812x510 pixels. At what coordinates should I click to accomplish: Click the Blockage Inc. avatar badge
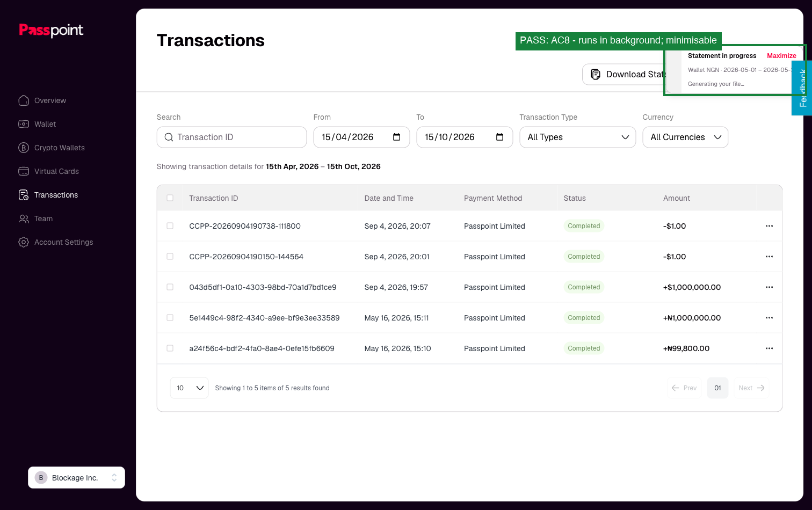click(x=41, y=478)
